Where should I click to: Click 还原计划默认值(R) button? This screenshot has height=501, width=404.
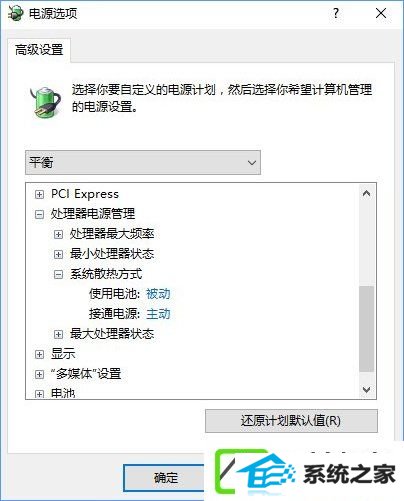291,421
